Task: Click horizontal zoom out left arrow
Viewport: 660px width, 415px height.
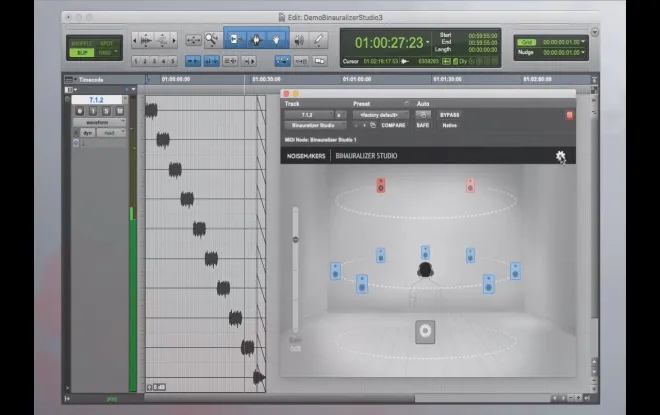Action: coord(135,40)
